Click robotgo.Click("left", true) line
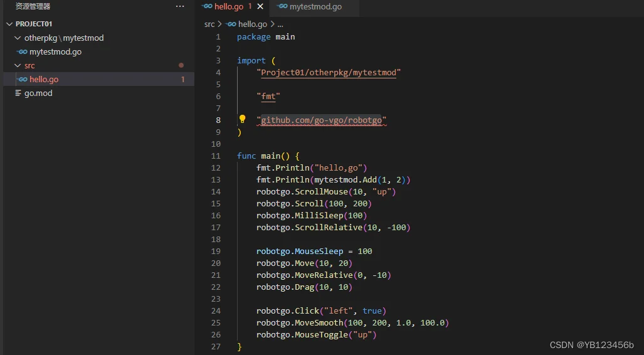The image size is (644, 355). click(321, 310)
